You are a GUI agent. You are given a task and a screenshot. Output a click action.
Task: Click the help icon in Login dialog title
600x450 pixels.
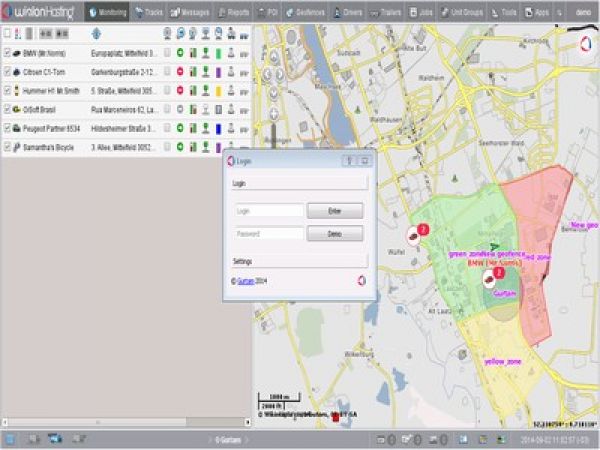pyautogui.click(x=347, y=160)
